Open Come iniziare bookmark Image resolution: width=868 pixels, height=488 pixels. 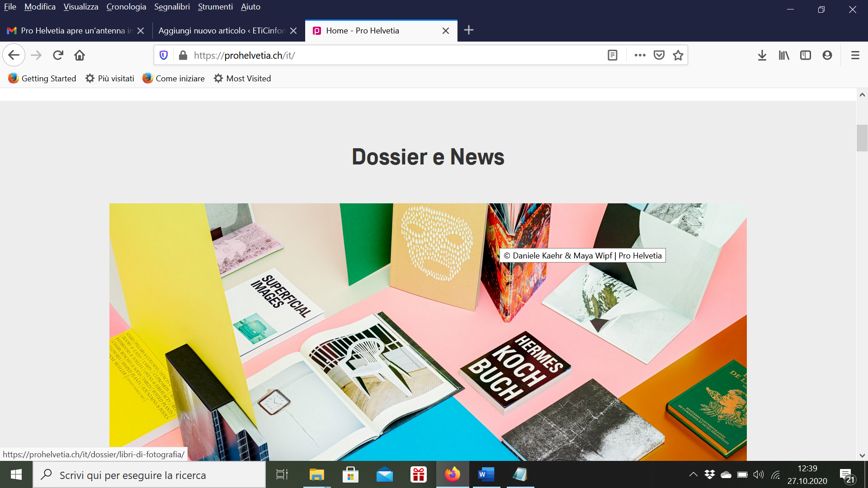pos(174,79)
